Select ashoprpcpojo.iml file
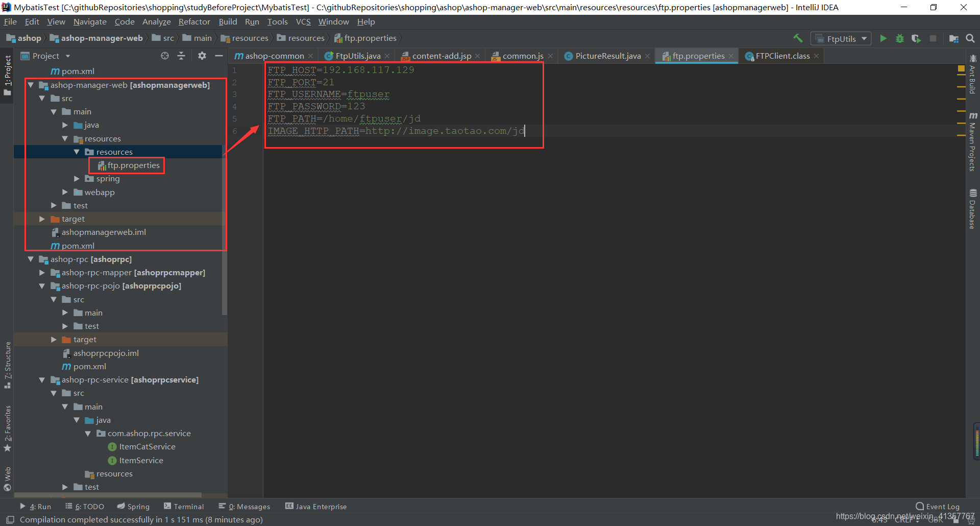980x526 pixels. [101, 353]
